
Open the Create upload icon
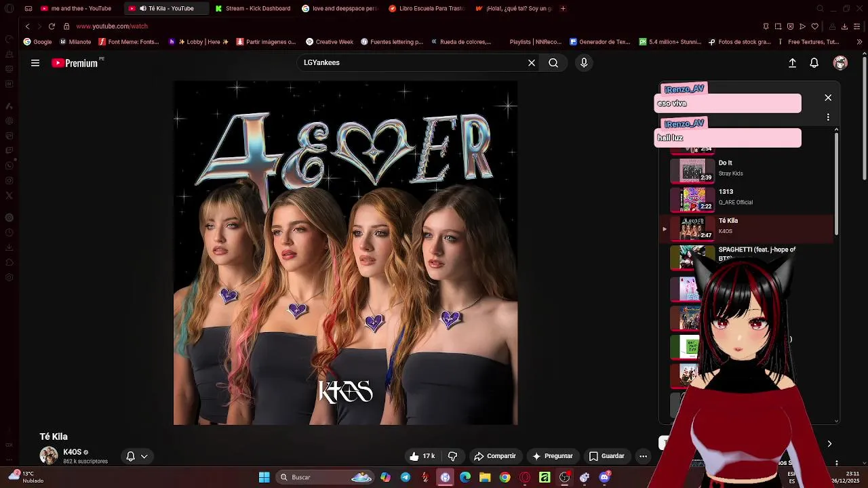click(792, 63)
